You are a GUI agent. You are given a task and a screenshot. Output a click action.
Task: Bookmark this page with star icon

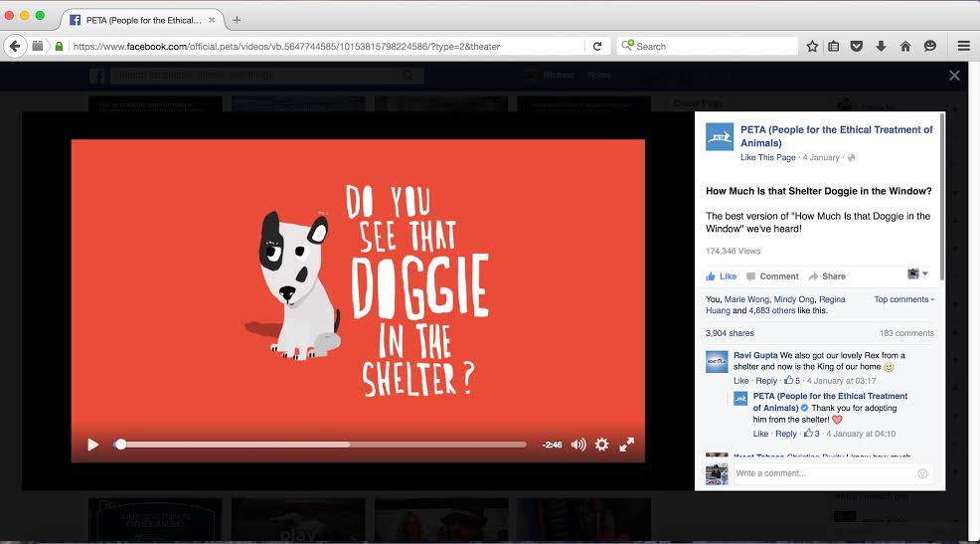click(812, 47)
